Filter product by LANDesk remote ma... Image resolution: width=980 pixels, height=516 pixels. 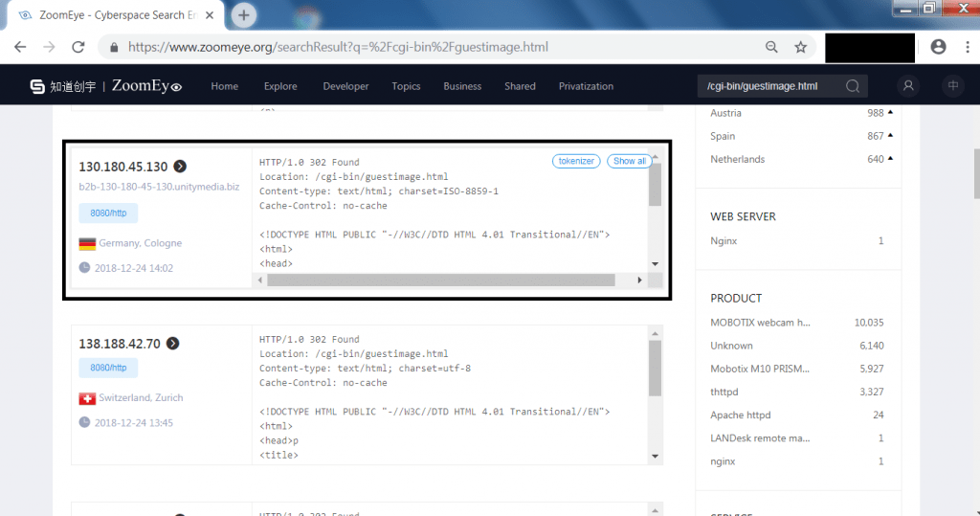pos(760,438)
